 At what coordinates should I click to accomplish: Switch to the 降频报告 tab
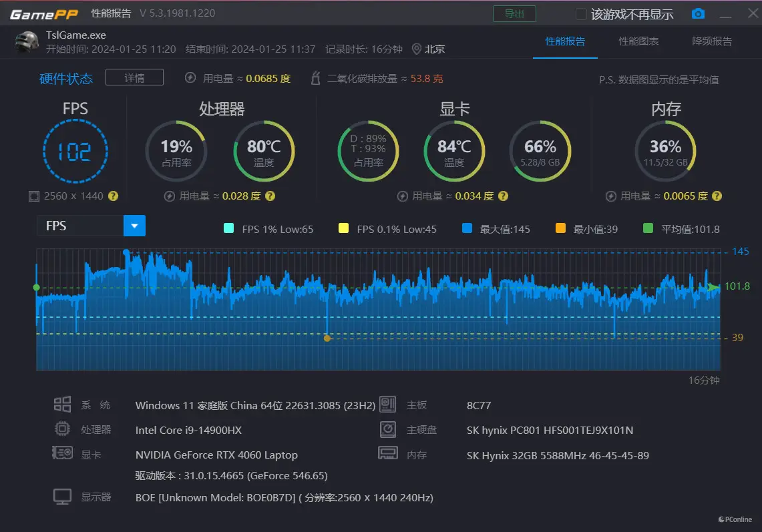tap(712, 41)
